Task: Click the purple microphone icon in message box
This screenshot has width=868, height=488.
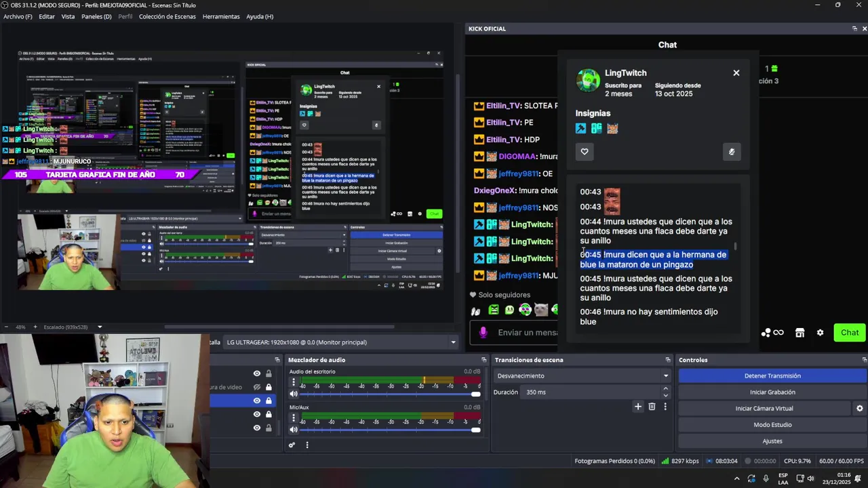Action: pos(483,332)
